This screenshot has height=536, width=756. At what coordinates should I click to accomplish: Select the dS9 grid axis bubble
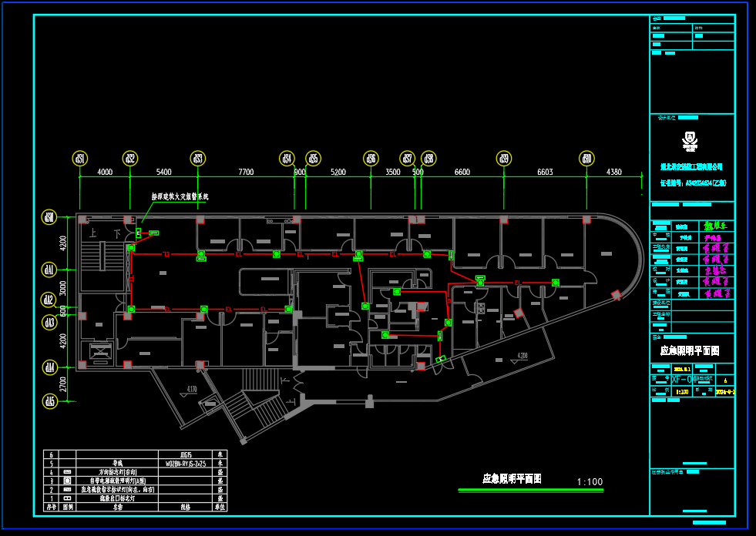(504, 159)
